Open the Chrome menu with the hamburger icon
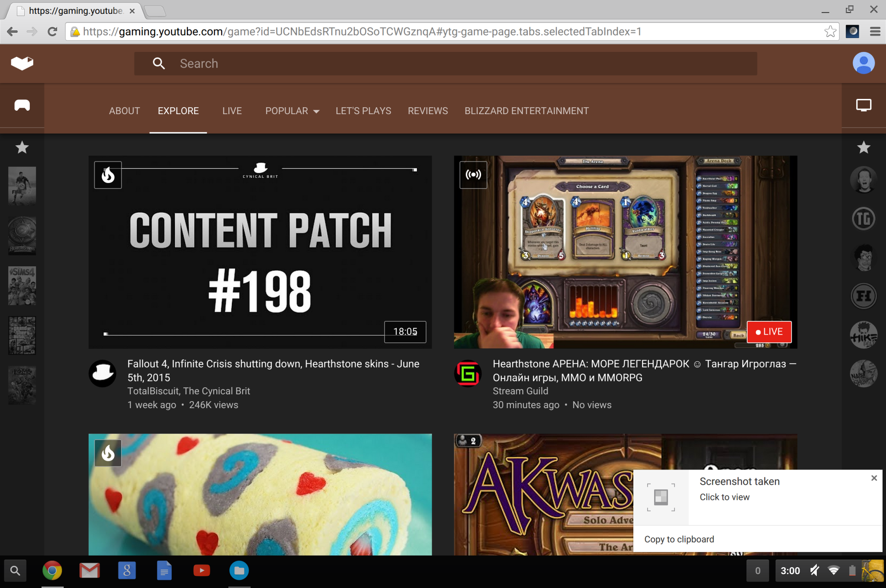 [x=875, y=31]
